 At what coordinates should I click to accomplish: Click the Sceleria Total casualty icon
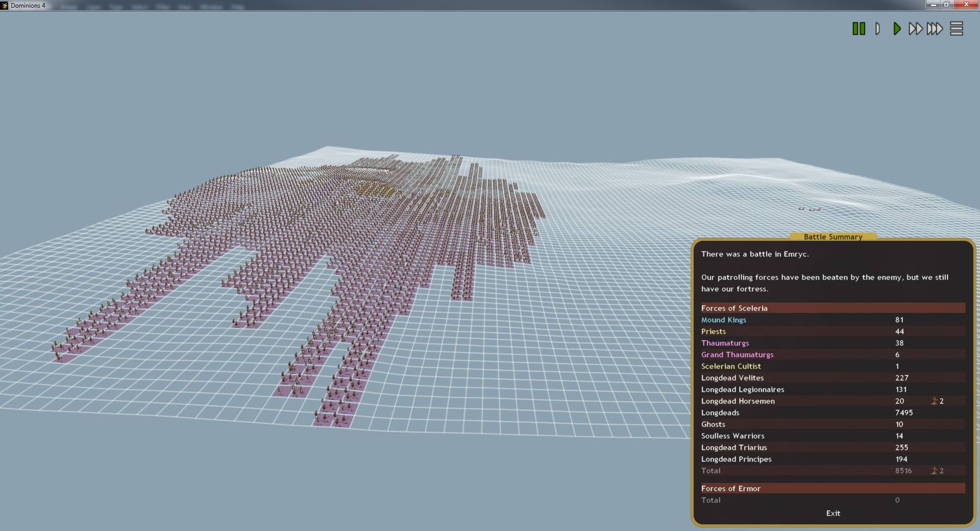click(x=934, y=471)
